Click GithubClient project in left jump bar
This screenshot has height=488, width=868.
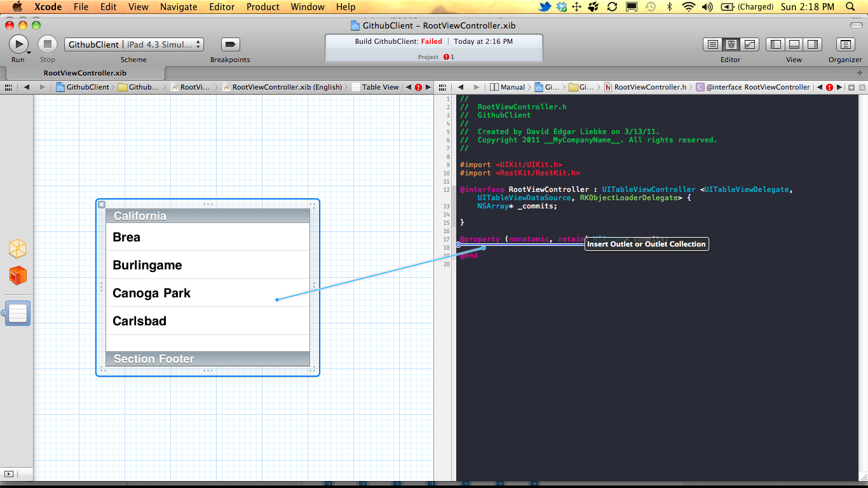83,87
